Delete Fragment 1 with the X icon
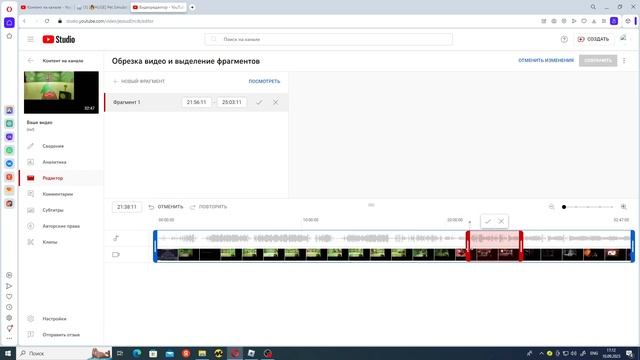640x360 pixels. pyautogui.click(x=276, y=102)
